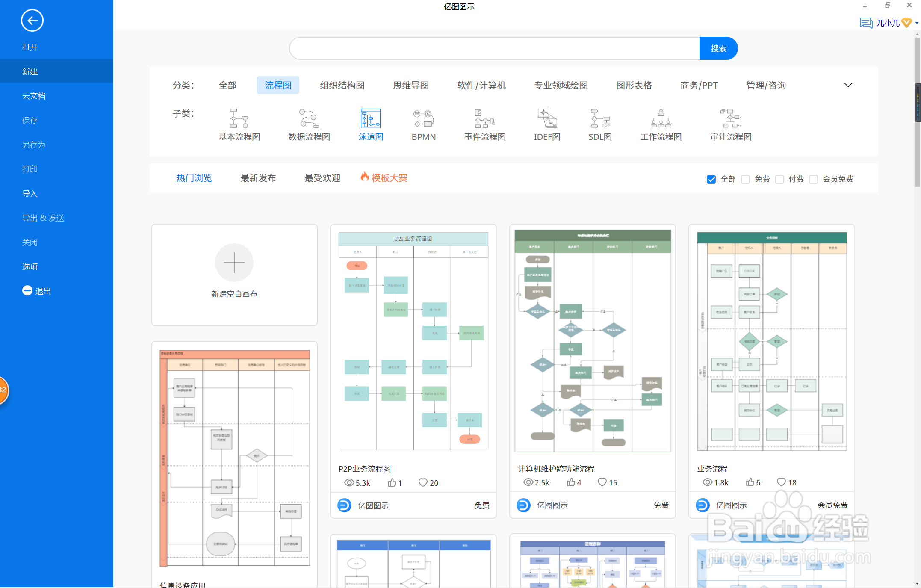Image resolution: width=921 pixels, height=588 pixels.
Task: Select 组织结构图 category tab
Action: [342, 85]
